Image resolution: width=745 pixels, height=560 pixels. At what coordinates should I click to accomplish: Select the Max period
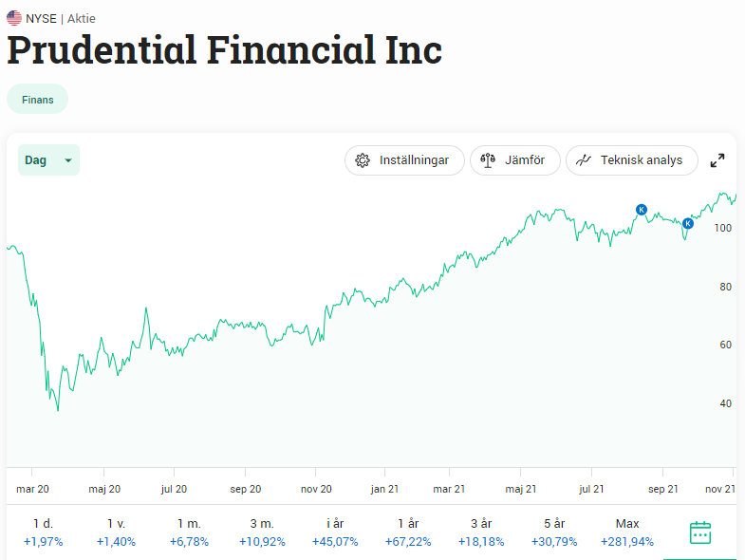627,532
